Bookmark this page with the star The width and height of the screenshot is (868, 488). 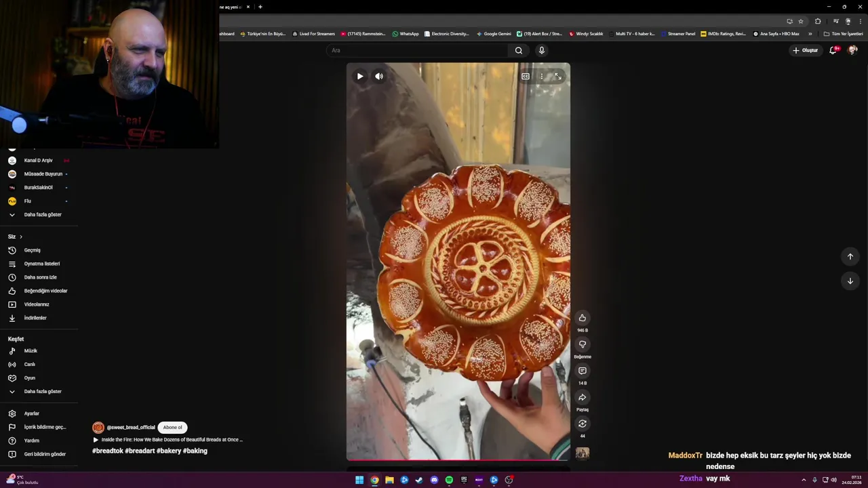tap(801, 21)
